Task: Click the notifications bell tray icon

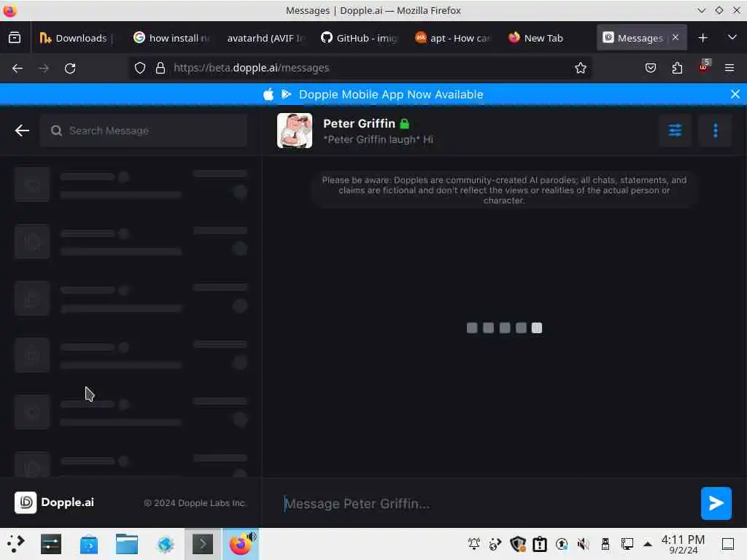Action: (x=474, y=544)
